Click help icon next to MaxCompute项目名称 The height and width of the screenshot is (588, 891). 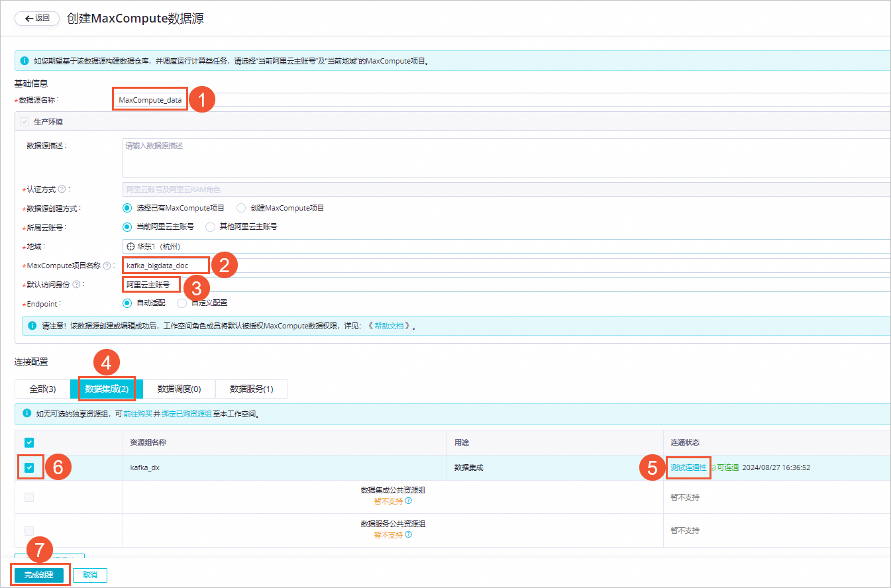coord(107,266)
